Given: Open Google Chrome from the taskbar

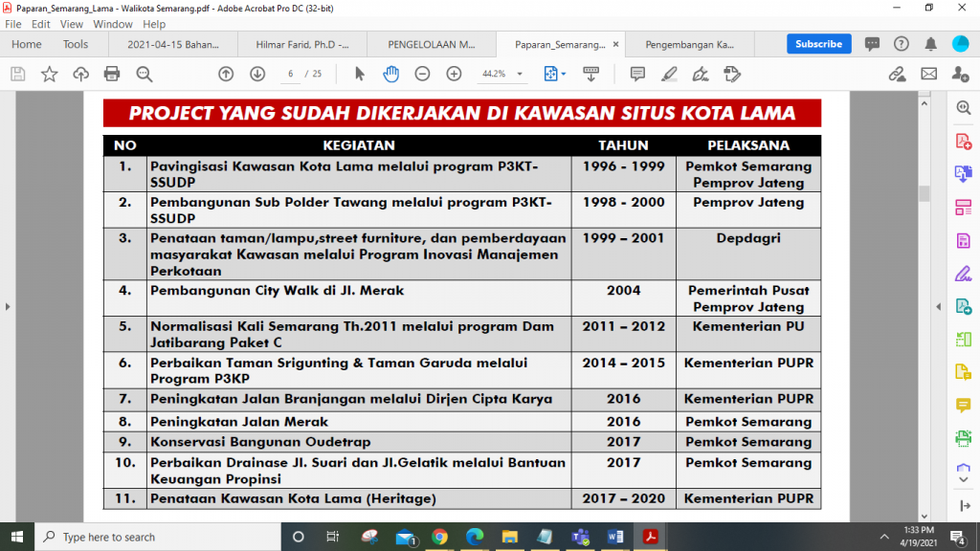Looking at the screenshot, I should click(x=439, y=537).
